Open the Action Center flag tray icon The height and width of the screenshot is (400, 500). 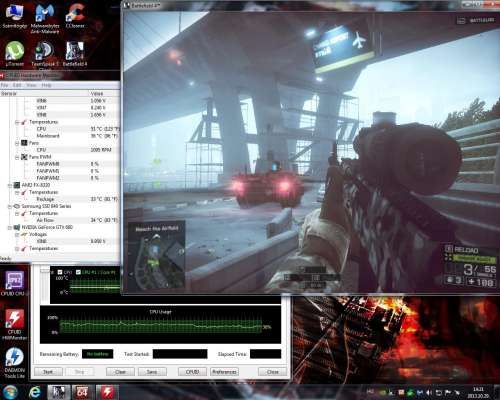coord(448,393)
